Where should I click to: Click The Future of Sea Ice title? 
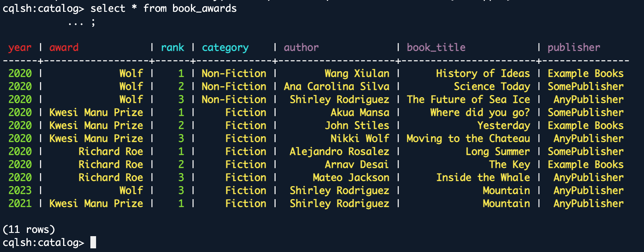pos(469,100)
